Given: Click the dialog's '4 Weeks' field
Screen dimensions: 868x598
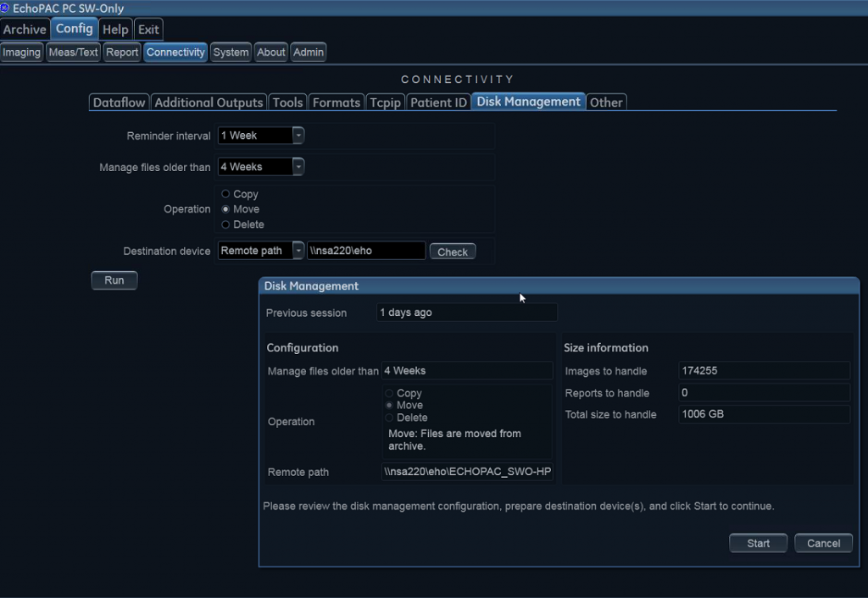Looking at the screenshot, I should (467, 371).
